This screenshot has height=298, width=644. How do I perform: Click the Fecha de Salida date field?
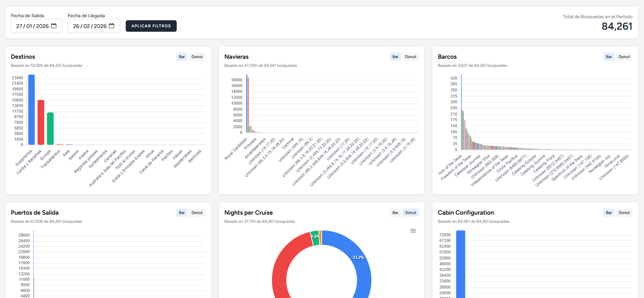tap(32, 26)
